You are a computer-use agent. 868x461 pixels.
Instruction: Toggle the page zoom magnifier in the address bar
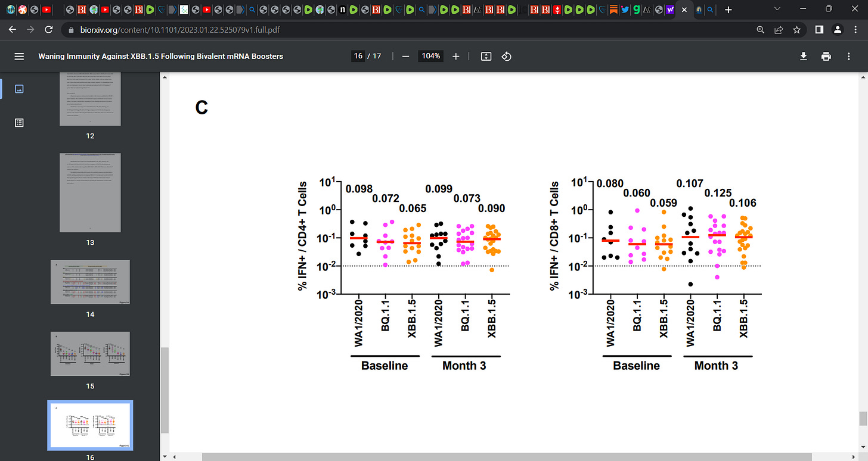tap(759, 29)
